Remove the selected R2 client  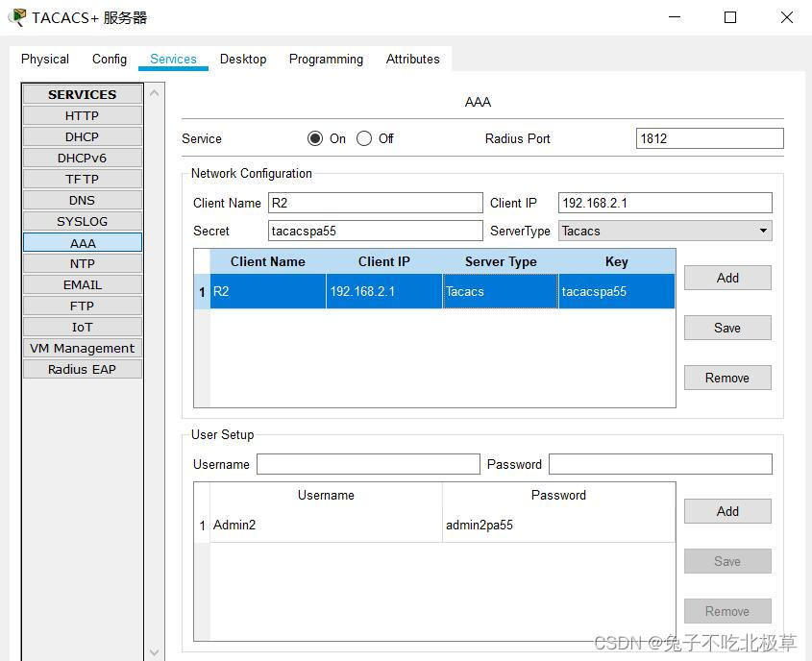[726, 378]
